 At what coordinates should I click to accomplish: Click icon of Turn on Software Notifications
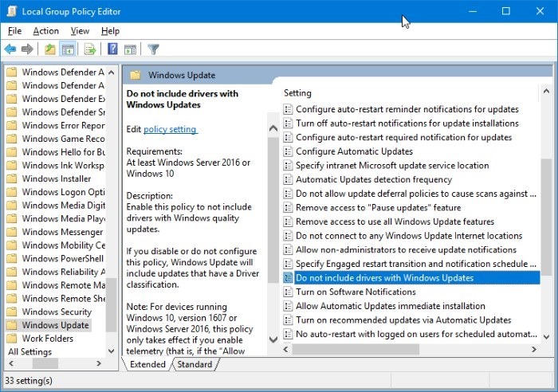(x=288, y=292)
